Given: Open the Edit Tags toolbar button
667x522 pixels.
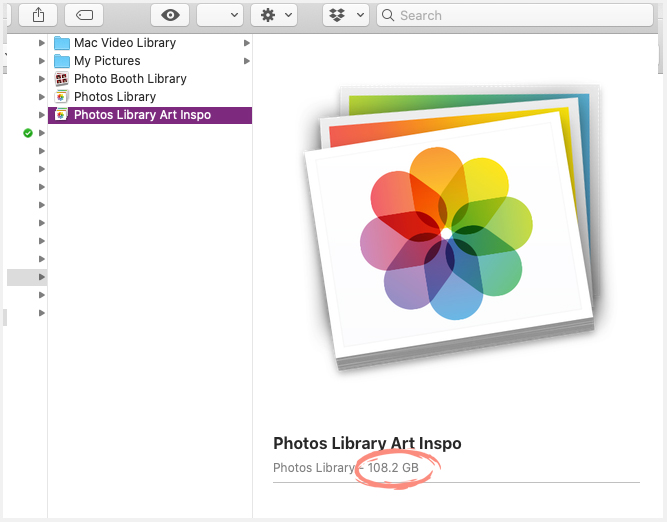Looking at the screenshot, I should [x=84, y=15].
